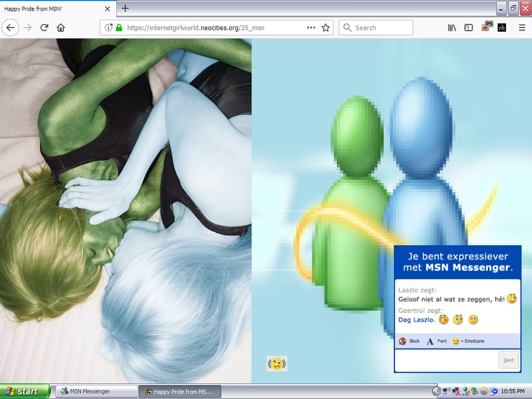Viewport: 532px width, 399px height.
Task: Click the PS extension icon
Action: [x=487, y=26]
